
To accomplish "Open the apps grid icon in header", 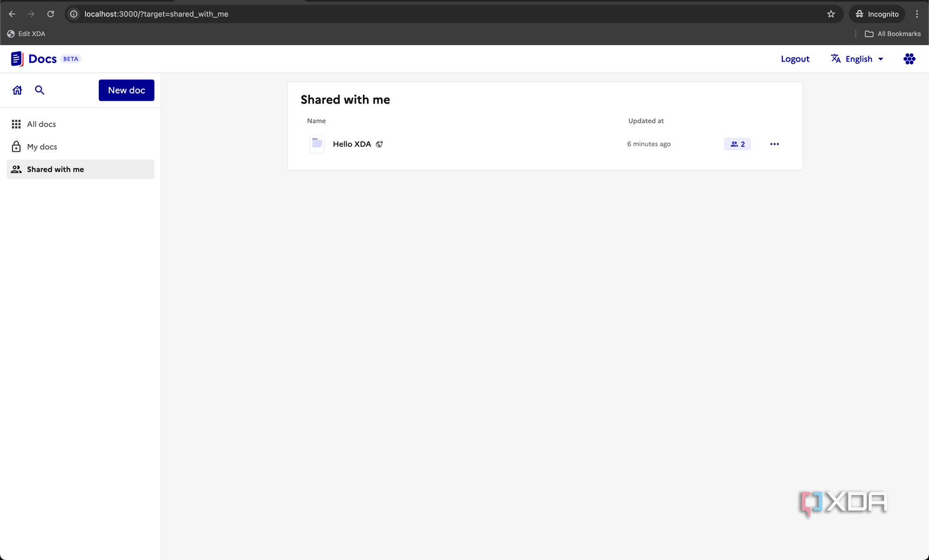I will (x=909, y=59).
